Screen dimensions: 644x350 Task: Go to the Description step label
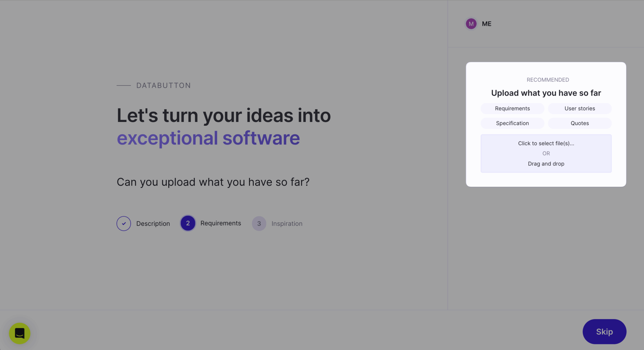pyautogui.click(x=153, y=224)
